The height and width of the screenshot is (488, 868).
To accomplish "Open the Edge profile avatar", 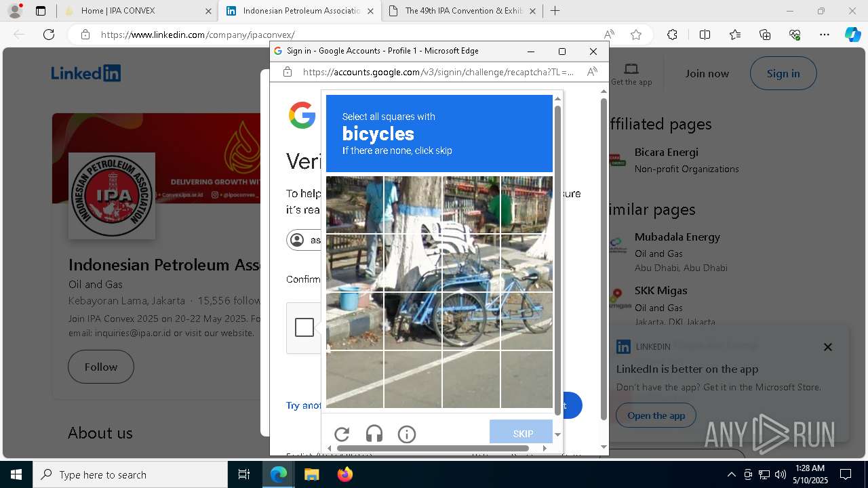I will pyautogui.click(x=15, y=11).
